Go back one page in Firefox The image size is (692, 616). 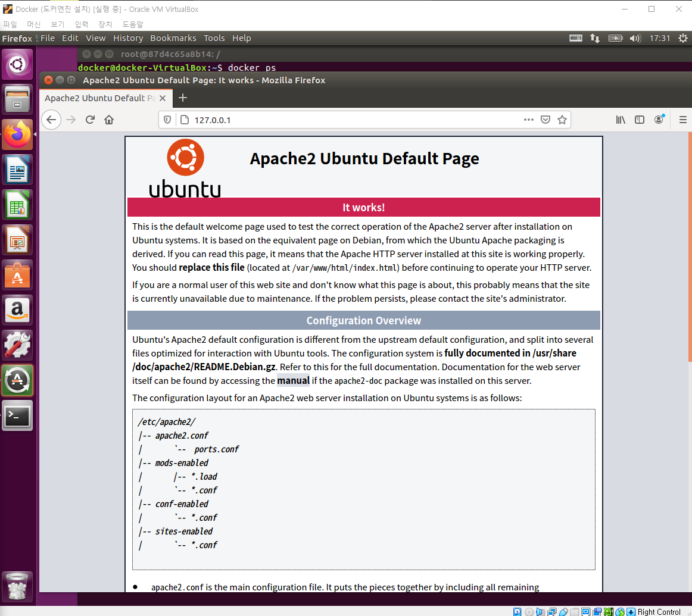click(x=51, y=120)
